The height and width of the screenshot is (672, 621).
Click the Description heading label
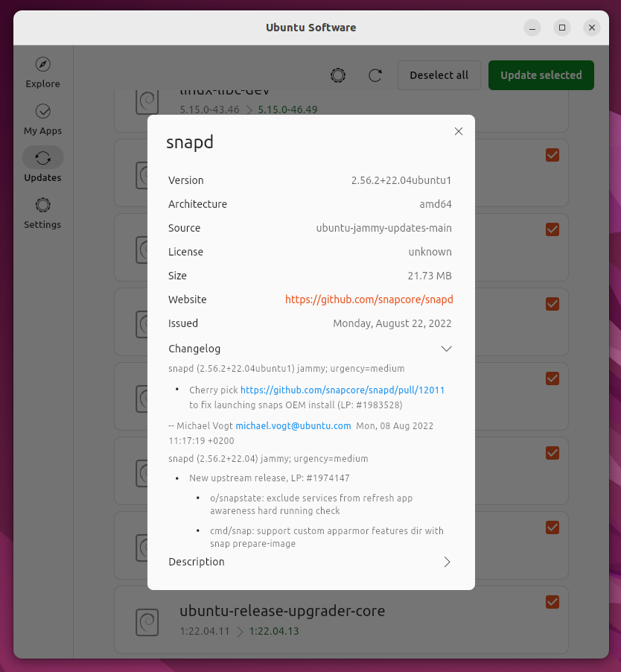pyautogui.click(x=196, y=562)
